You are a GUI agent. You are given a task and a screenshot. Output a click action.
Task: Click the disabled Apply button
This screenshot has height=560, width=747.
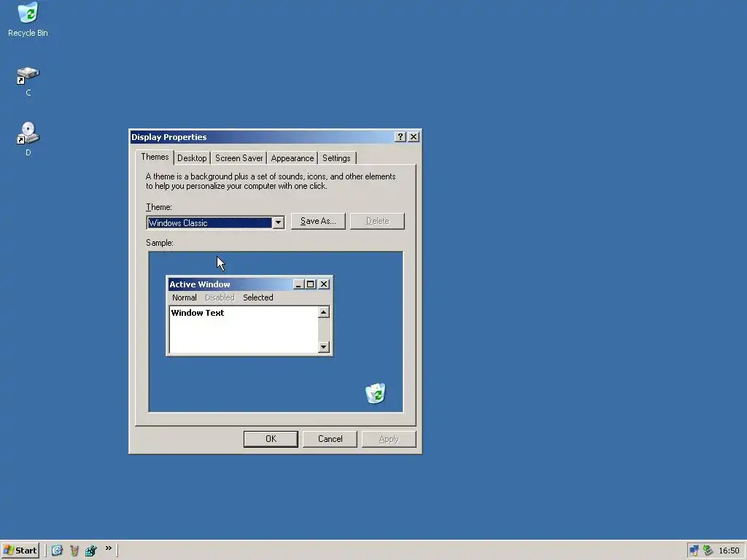point(389,439)
